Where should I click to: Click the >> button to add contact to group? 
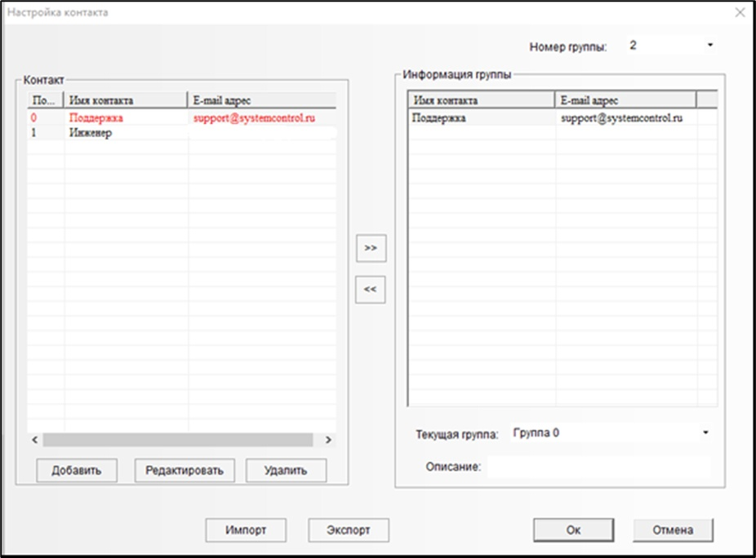click(x=371, y=248)
